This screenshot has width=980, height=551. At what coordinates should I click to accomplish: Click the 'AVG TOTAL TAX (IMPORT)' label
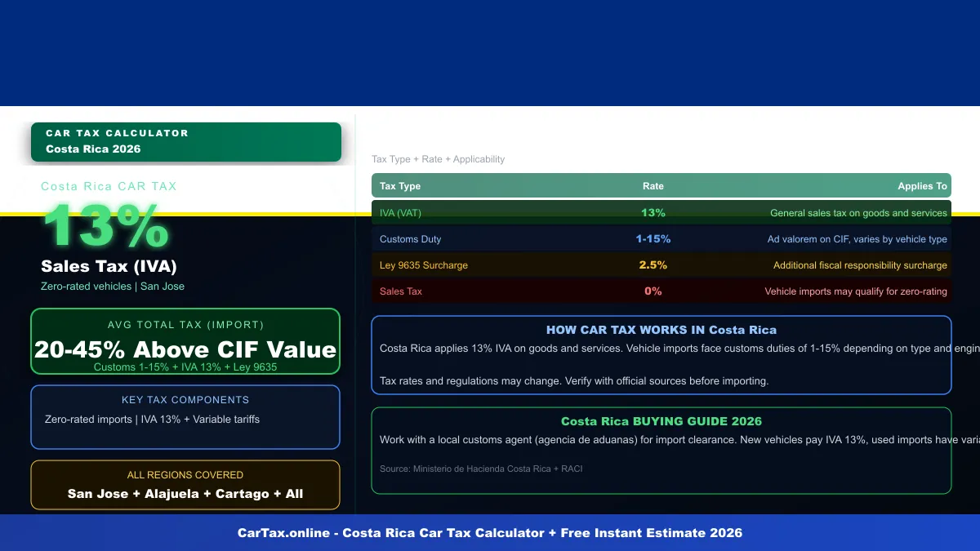pos(185,325)
